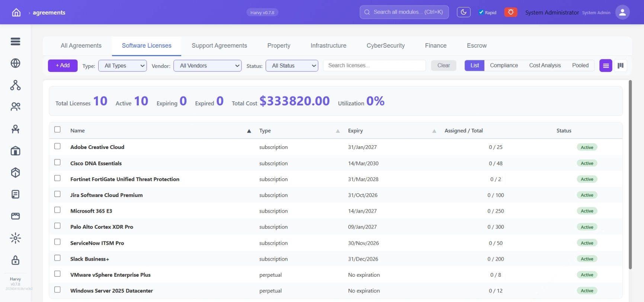
Task: Switch to the All Agreements tab
Action: (x=81, y=45)
